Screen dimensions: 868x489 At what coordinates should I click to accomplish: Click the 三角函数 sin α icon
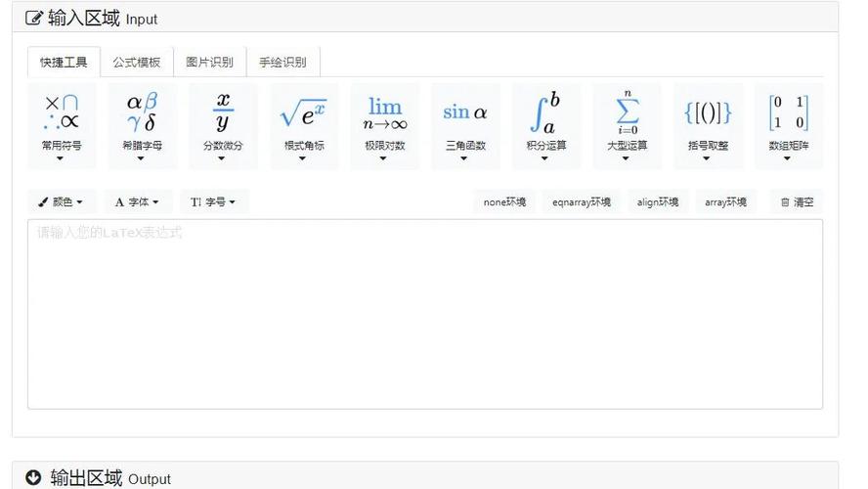coord(465,125)
